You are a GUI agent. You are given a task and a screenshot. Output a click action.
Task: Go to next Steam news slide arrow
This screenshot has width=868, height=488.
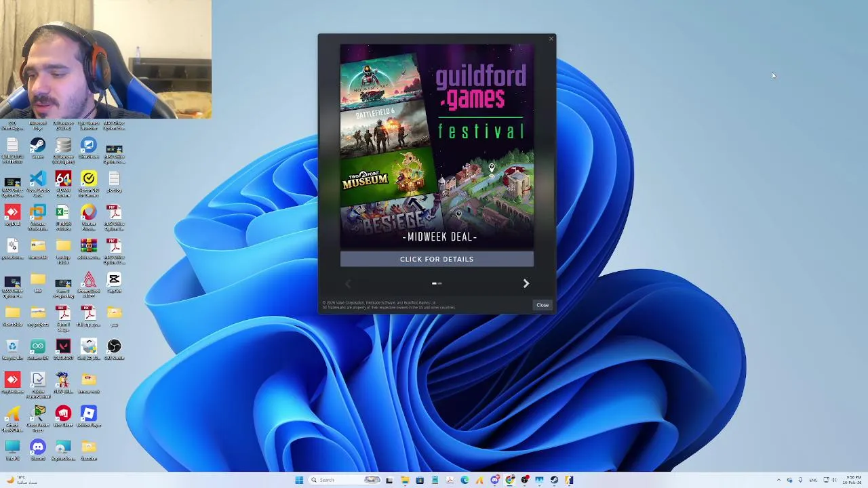click(x=526, y=283)
